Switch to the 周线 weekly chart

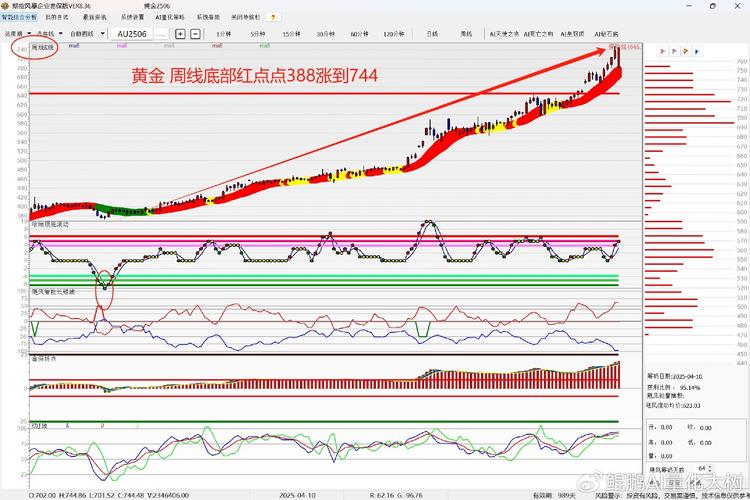[466, 34]
